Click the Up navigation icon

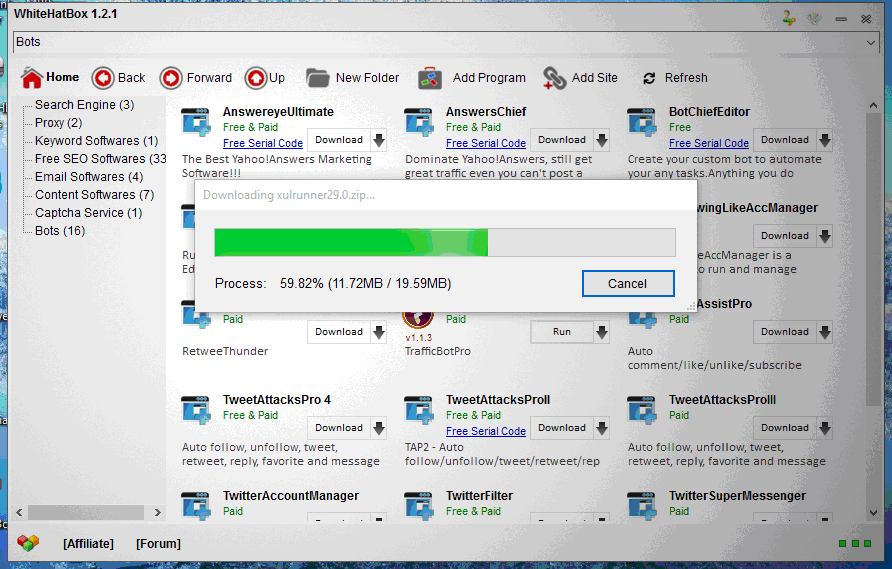pos(255,78)
